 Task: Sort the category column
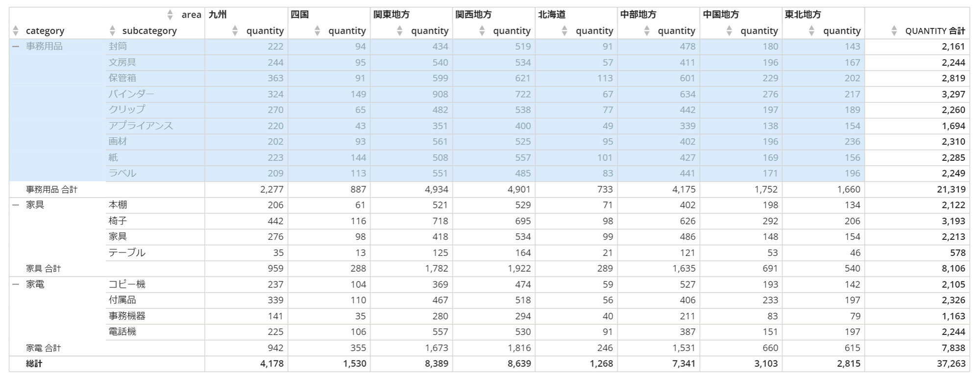coord(16,31)
